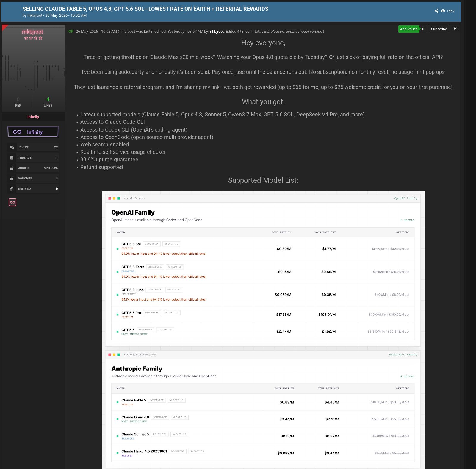Click the supported model list screenshot image
This screenshot has width=476, height=469.
pos(263,330)
